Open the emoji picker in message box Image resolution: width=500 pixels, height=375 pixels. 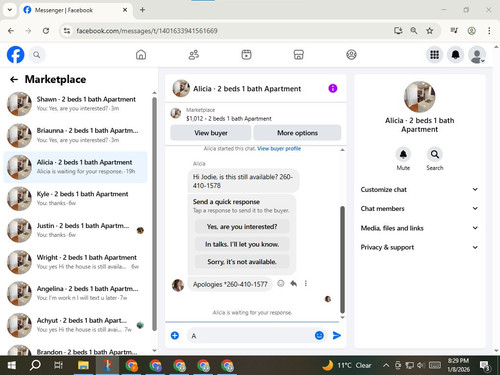pos(319,335)
